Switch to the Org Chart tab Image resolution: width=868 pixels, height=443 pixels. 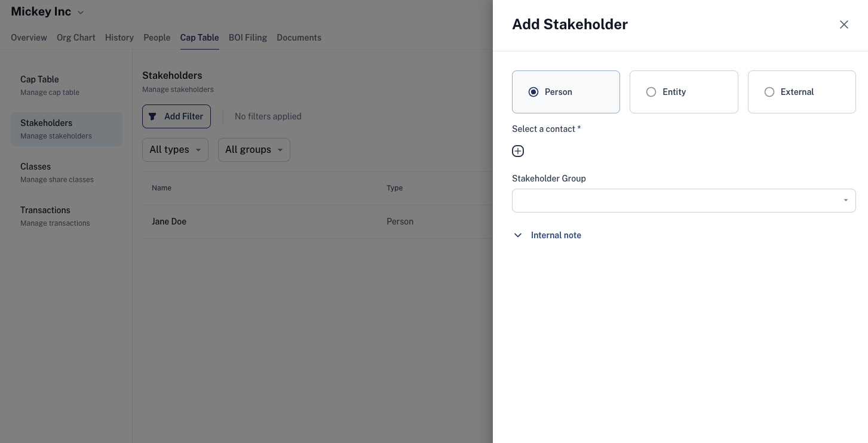pos(76,38)
